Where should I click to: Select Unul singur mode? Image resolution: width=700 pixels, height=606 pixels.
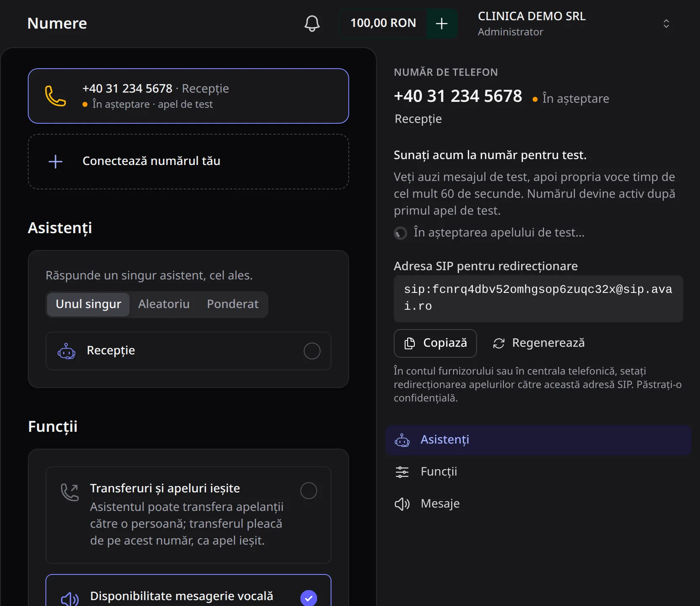coord(88,304)
